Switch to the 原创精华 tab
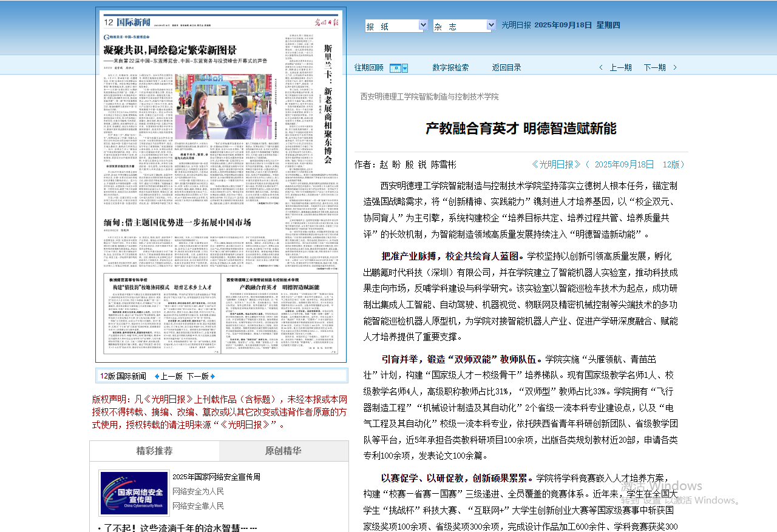 (x=283, y=451)
